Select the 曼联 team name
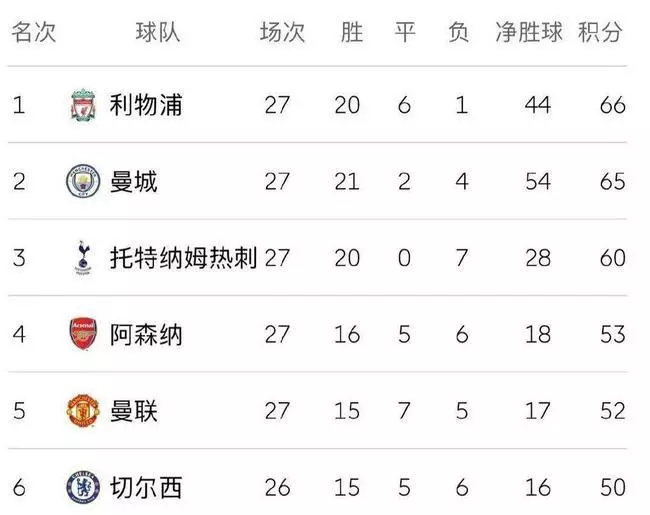The width and height of the screenshot is (650, 515). (133, 411)
